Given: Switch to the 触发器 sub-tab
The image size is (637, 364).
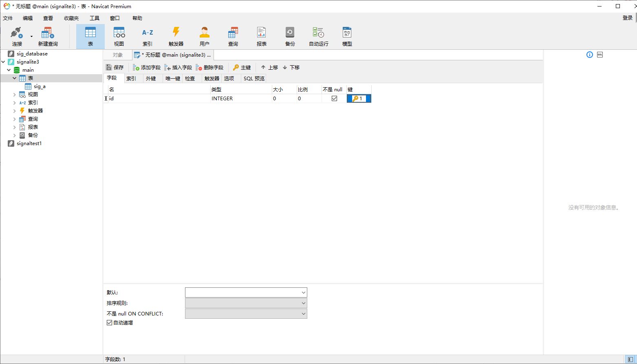Looking at the screenshot, I should tap(212, 78).
